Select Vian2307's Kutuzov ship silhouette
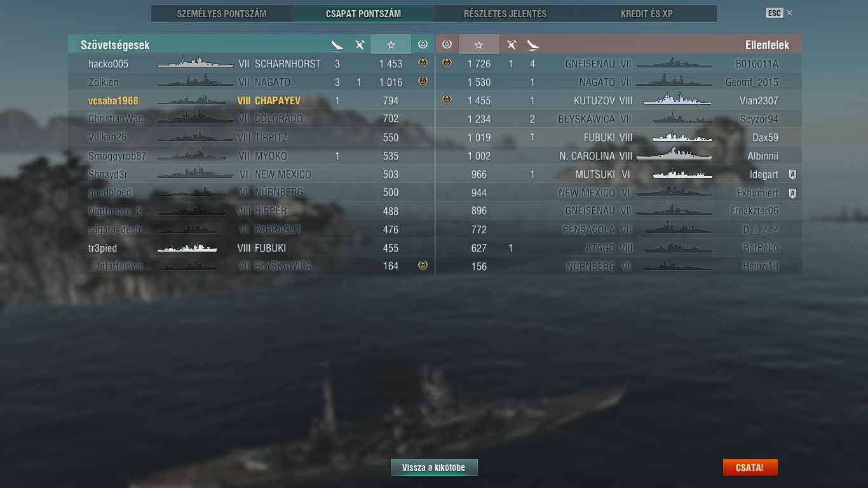This screenshot has width=868, height=488. [677, 100]
